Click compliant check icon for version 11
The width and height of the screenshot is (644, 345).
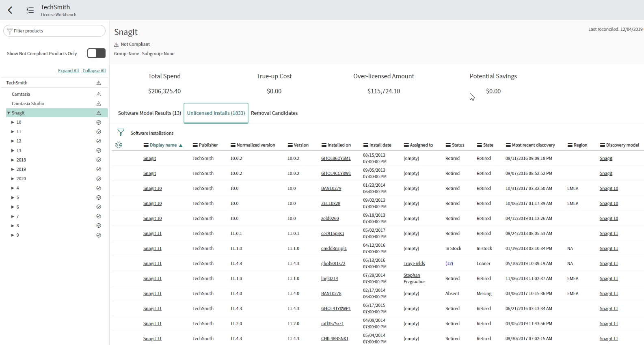[x=98, y=132]
